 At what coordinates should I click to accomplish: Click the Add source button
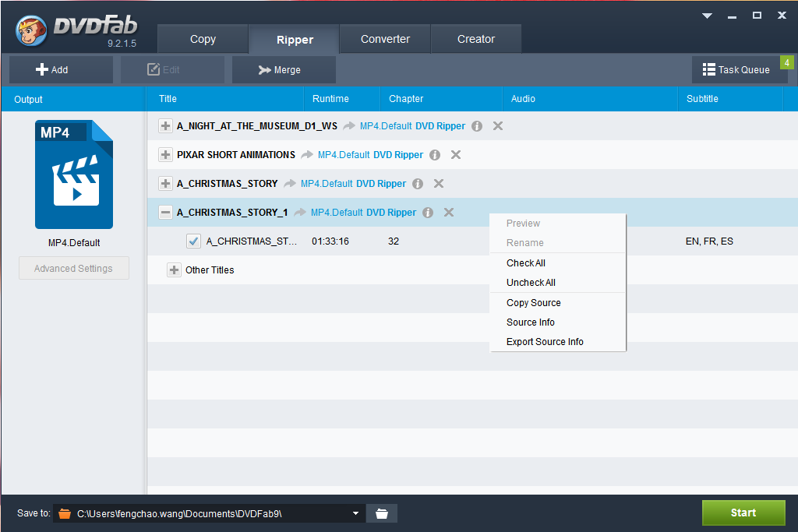click(x=61, y=69)
